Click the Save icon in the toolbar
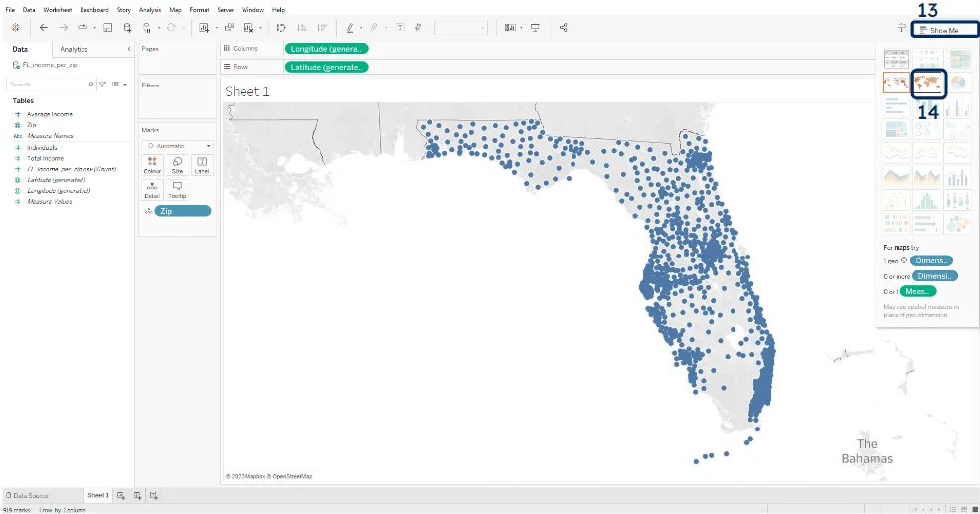980x514 pixels. coord(108,28)
